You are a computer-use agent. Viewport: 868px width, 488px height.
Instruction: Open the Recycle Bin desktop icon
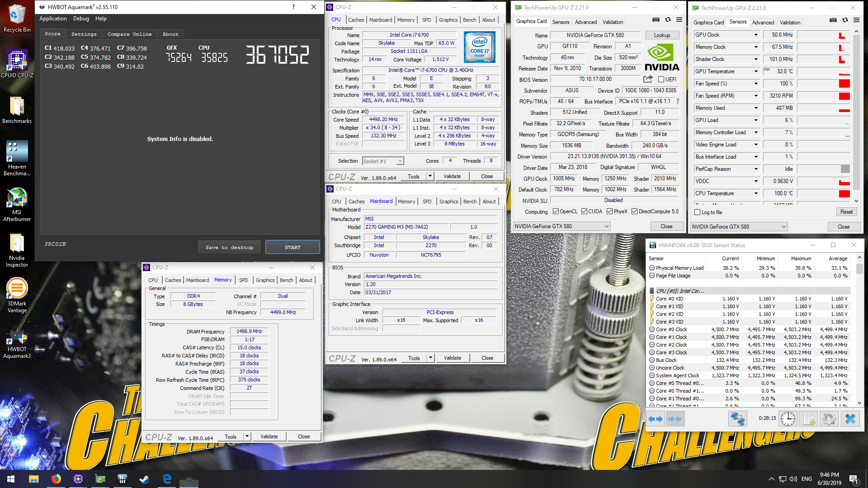click(x=17, y=18)
